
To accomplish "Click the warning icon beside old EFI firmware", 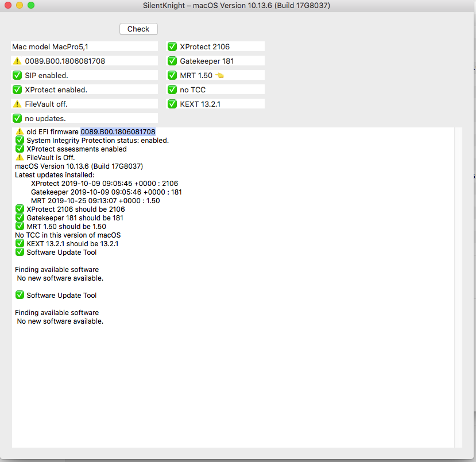I will coord(20,131).
